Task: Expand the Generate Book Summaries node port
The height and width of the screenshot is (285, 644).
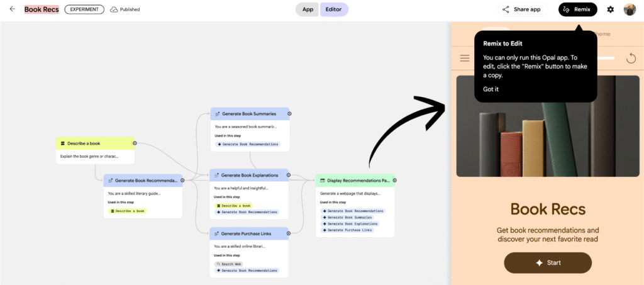Action: click(289, 114)
